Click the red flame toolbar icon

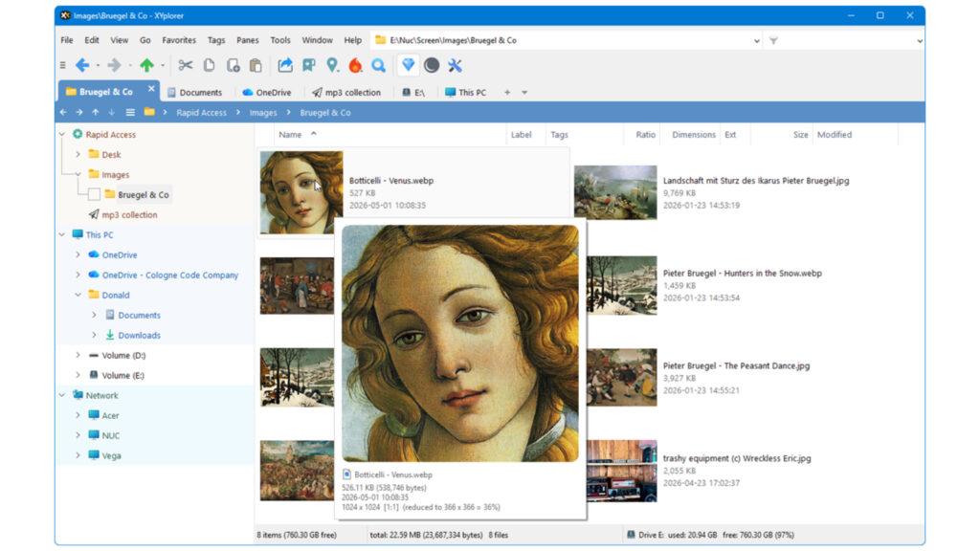[356, 65]
